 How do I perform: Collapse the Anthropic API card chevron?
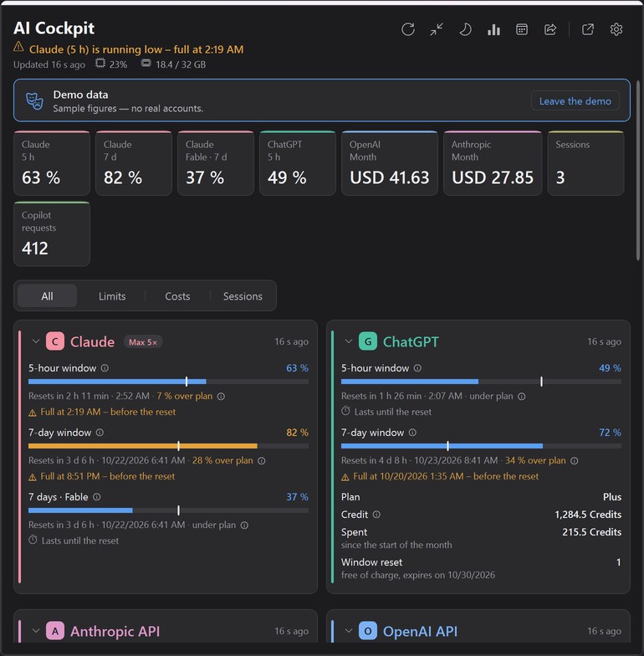point(36,631)
